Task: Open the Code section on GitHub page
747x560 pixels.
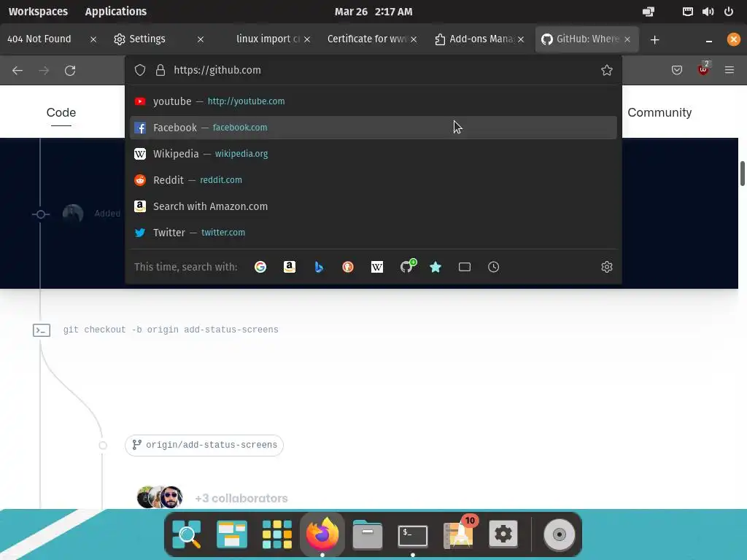Action: click(61, 113)
